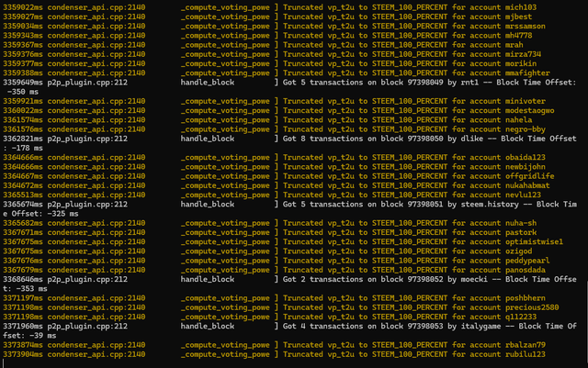Click timestamp 3373904ms
Viewport: 588px width, 368px height.
click(x=22, y=353)
